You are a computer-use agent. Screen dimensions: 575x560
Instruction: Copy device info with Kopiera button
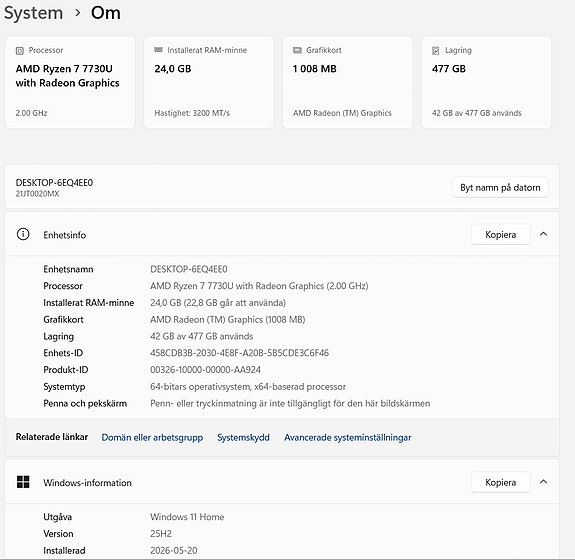point(501,234)
